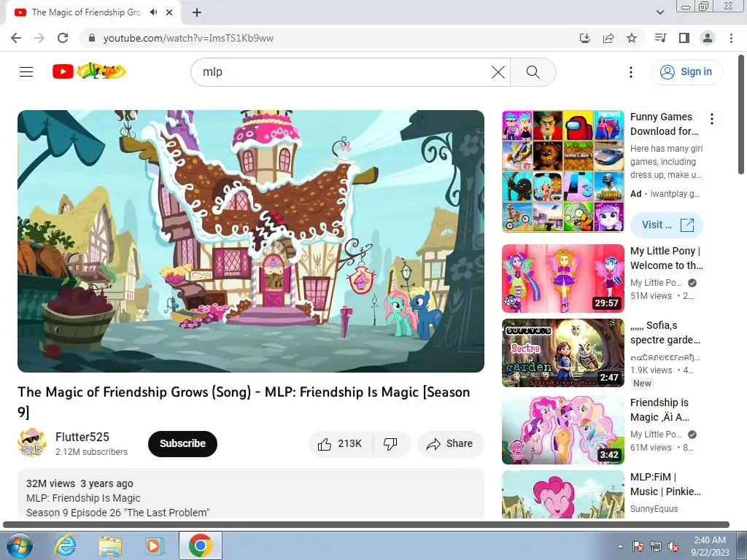Dislike the video with thumbs down
Viewport: 747px width, 560px height.
[391, 444]
